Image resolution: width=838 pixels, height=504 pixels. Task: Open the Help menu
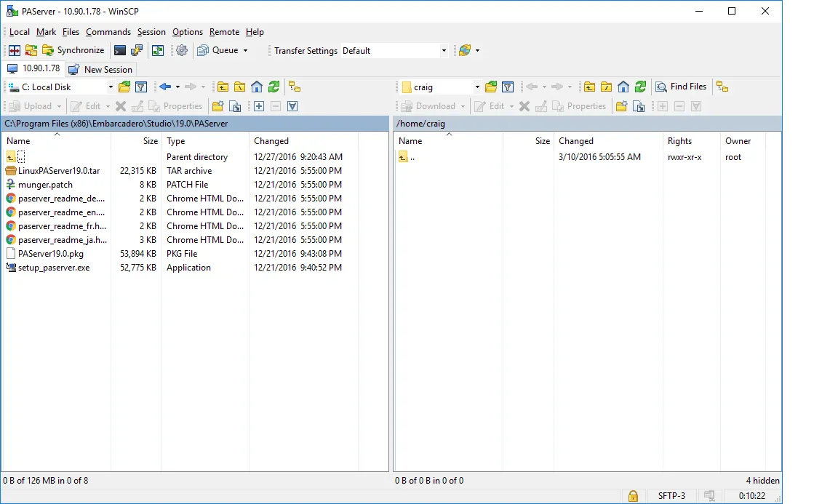[255, 32]
